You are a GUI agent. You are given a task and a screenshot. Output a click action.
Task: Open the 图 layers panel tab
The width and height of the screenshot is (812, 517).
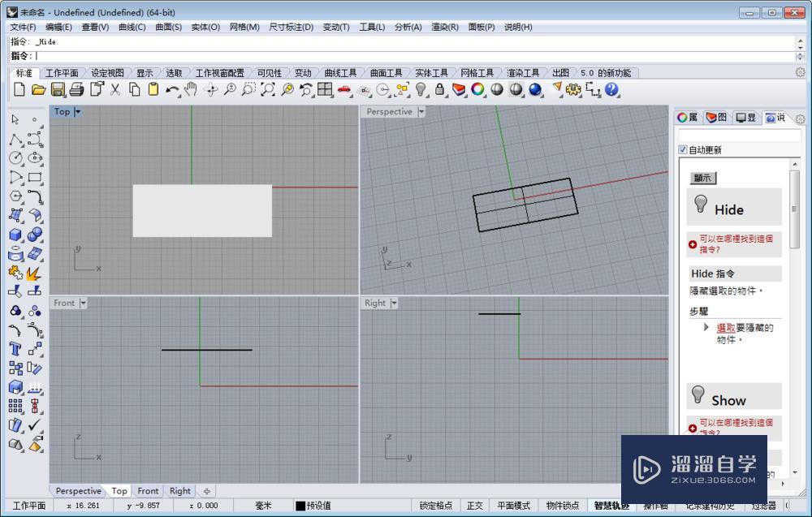coord(717,118)
